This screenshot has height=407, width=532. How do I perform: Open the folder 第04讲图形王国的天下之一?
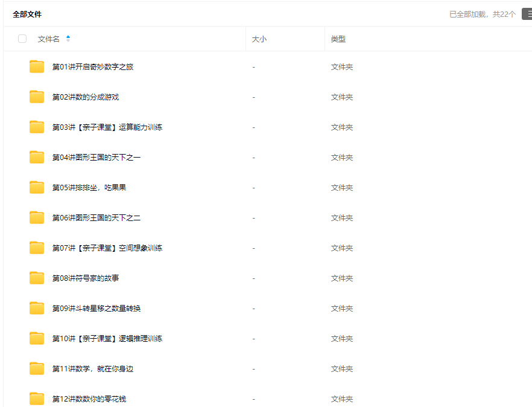(96, 158)
